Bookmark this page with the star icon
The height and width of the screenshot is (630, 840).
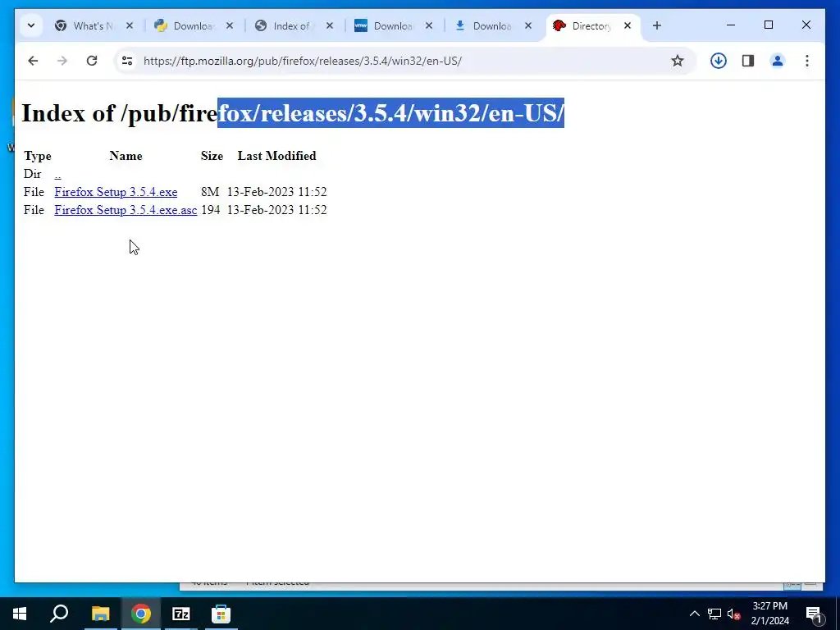point(678,61)
